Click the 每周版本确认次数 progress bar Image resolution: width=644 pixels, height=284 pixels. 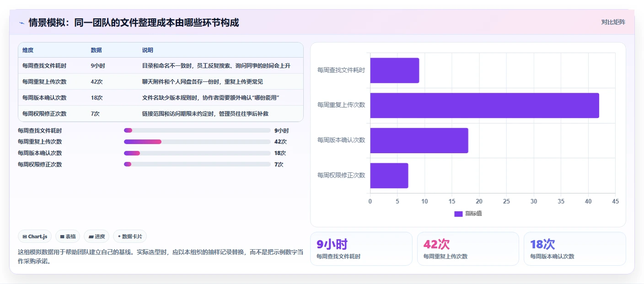tap(197, 153)
